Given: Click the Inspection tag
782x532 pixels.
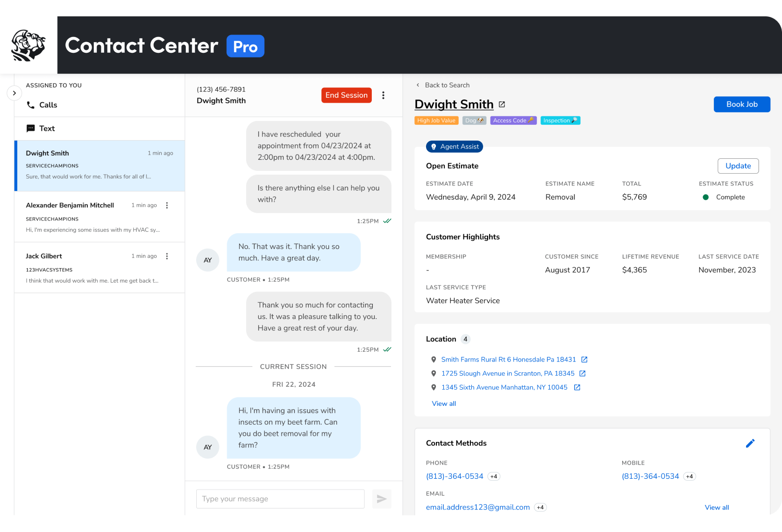Looking at the screenshot, I should (561, 121).
